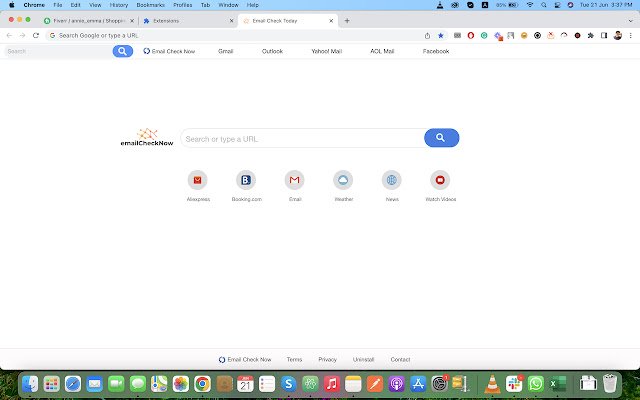Focus the Search or type a URL field
This screenshot has height=400, width=640.
point(302,138)
